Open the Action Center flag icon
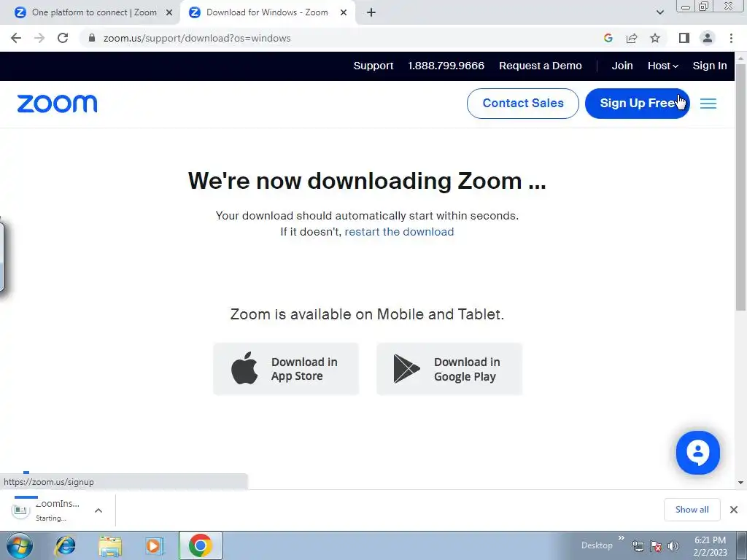 pos(656,546)
